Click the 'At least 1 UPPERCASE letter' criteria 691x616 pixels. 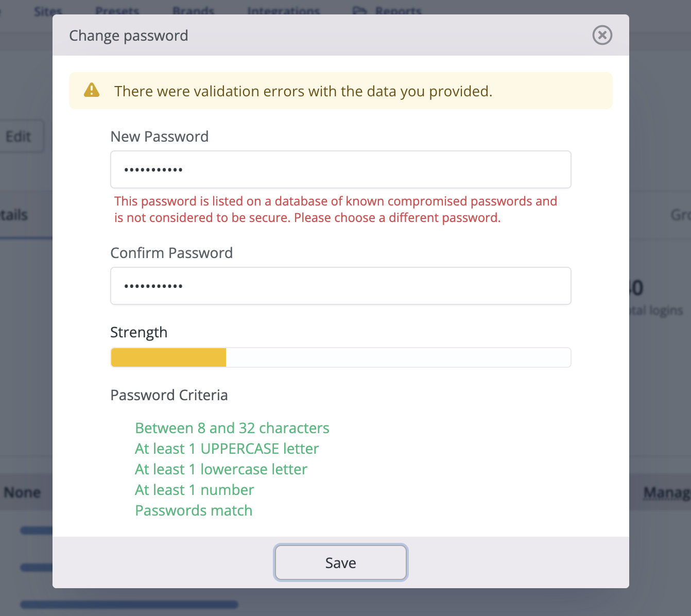click(227, 449)
